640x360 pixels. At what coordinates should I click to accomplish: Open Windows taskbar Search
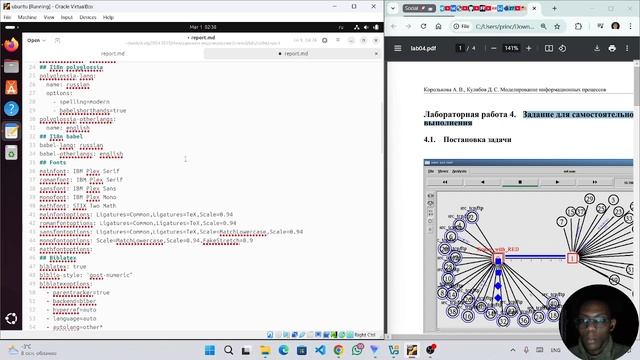click(x=229, y=350)
